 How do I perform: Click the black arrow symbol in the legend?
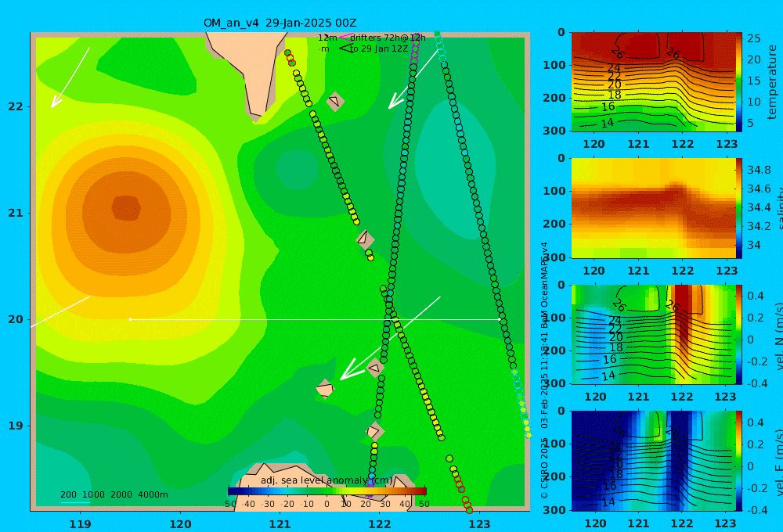pyautogui.click(x=345, y=49)
